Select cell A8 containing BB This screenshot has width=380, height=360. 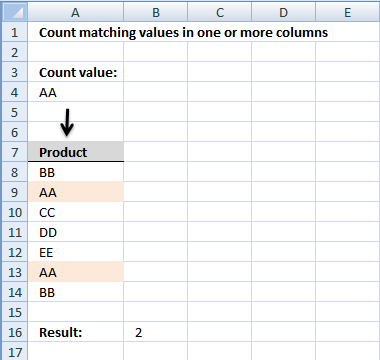tap(76, 172)
